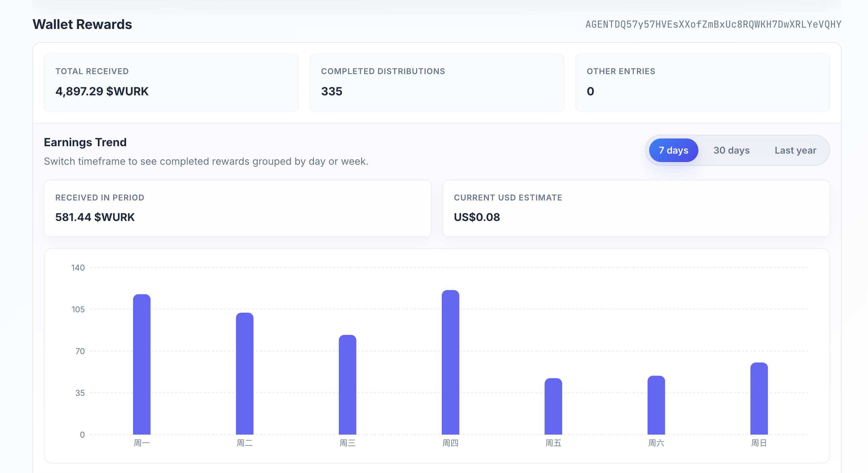Click the 0 y-axis label on the chart
The height and width of the screenshot is (473, 868).
(82, 435)
